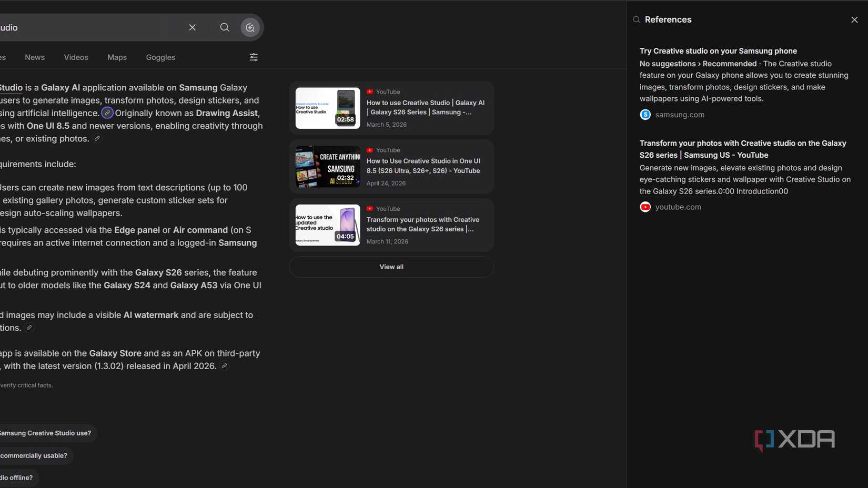This screenshot has height=488, width=868.
Task: Switch to the Maps tab
Action: [117, 57]
